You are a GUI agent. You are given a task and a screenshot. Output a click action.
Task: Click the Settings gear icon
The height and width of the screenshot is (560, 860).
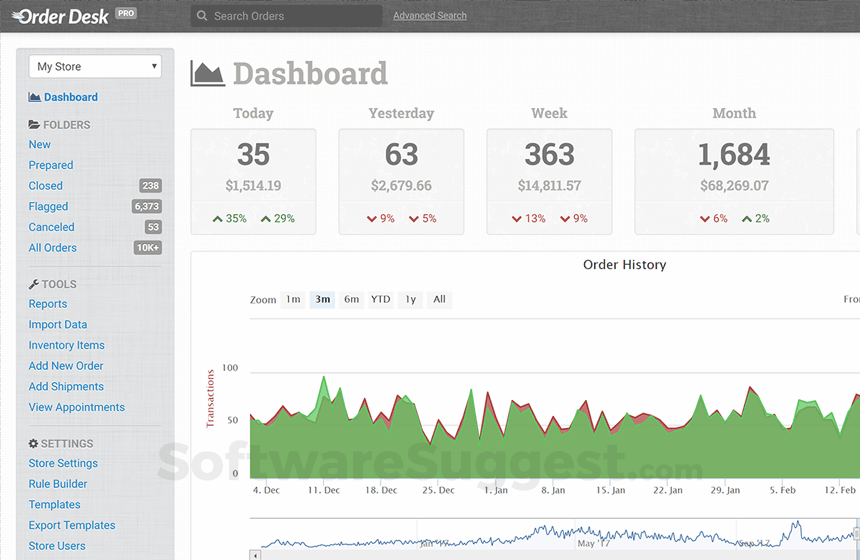click(34, 443)
